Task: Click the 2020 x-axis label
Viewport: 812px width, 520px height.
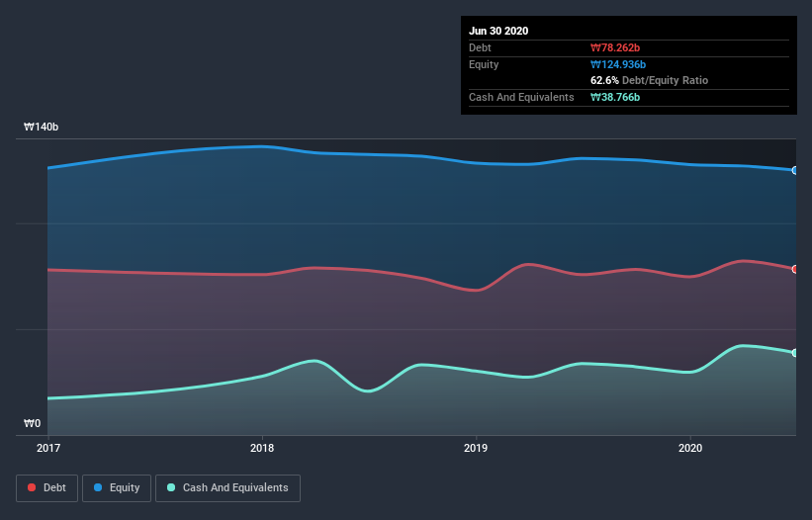Action: click(690, 448)
